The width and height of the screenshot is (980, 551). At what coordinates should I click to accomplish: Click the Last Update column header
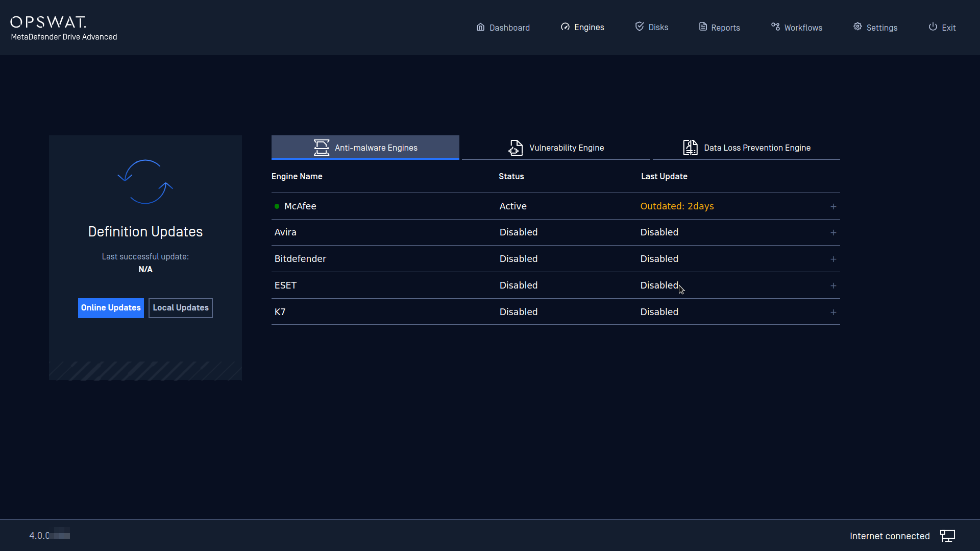coord(664,176)
